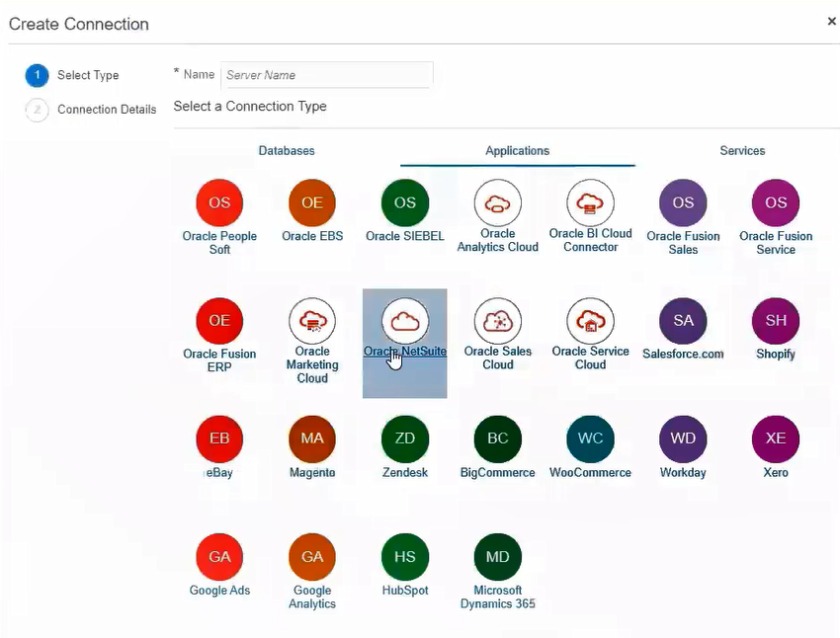The width and height of the screenshot is (840, 638).
Task: Select the Oracle NetSuite cloud icon
Action: click(x=405, y=321)
